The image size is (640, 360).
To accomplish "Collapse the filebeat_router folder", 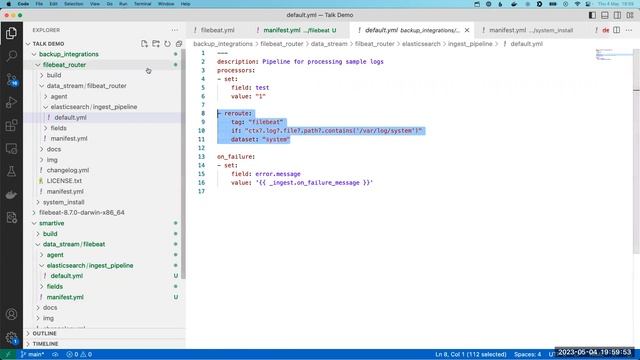I will coord(64,65).
